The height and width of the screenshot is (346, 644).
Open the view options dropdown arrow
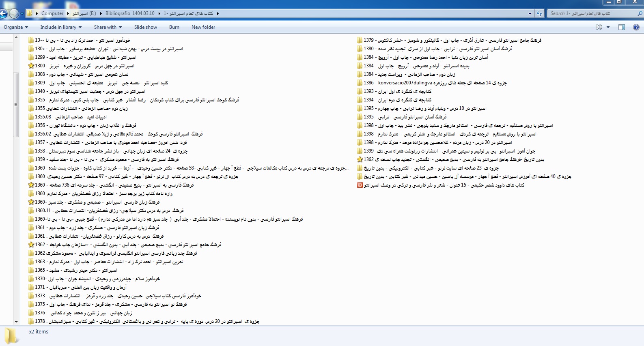pyautogui.click(x=608, y=27)
